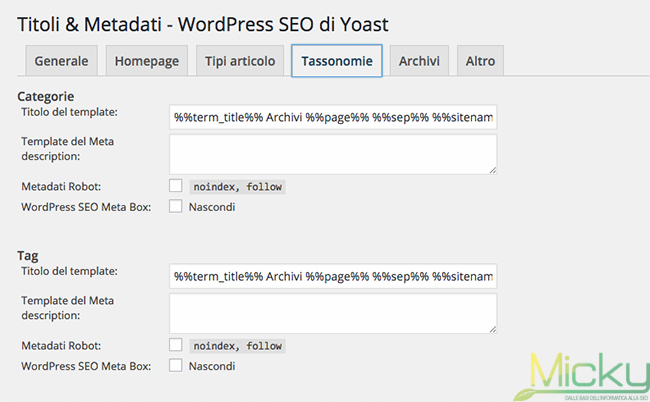
Task: Switch to the Homepage tab
Action: tap(146, 61)
